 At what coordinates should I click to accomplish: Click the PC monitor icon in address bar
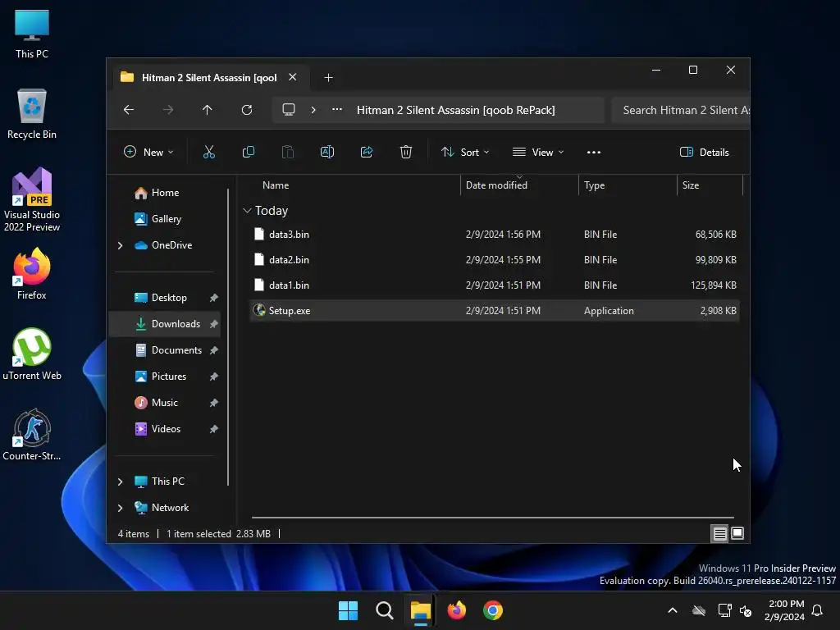click(x=289, y=110)
